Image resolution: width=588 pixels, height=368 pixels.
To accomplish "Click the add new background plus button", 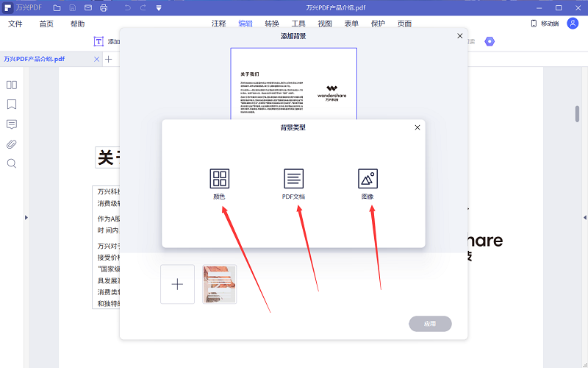I will [x=177, y=284].
